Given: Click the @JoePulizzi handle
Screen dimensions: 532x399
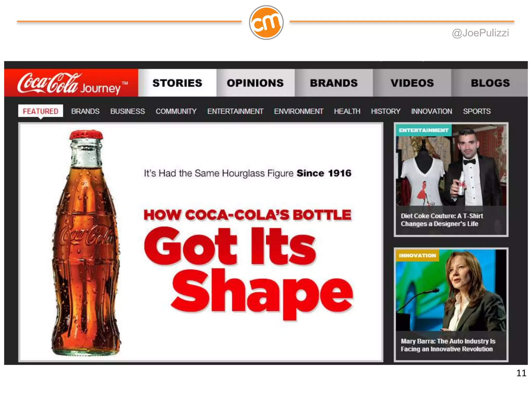Looking at the screenshot, I should (480, 33).
